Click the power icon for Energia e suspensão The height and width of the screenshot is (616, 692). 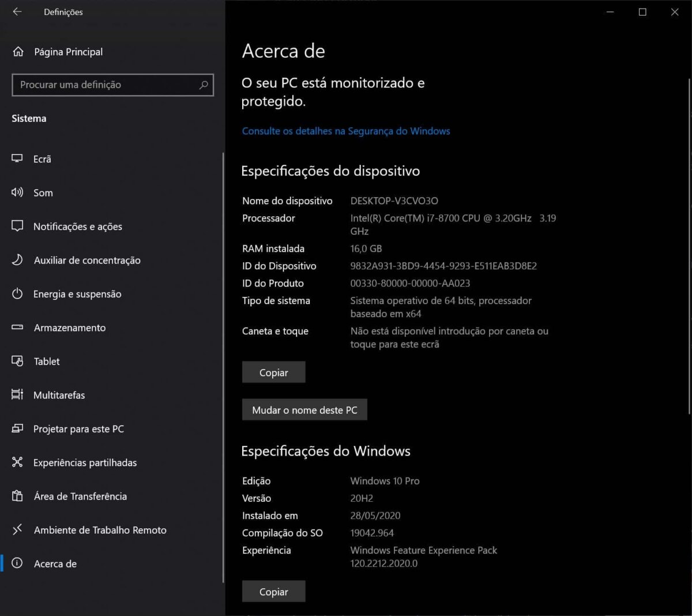click(x=17, y=294)
